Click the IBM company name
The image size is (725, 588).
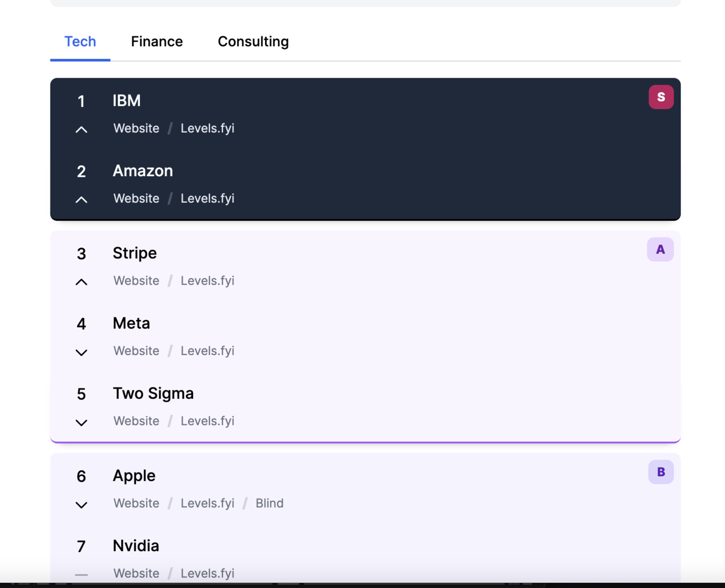point(127,101)
